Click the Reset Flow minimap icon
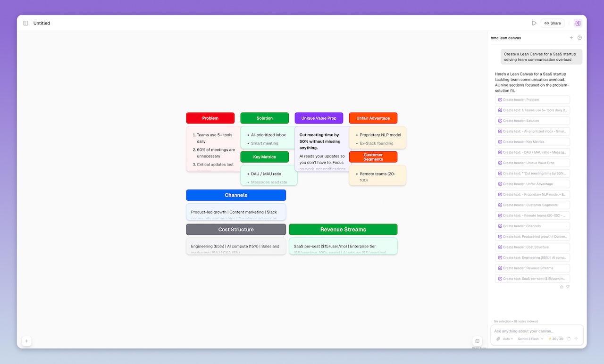Viewport: 604px width, 364px height. coord(477,341)
